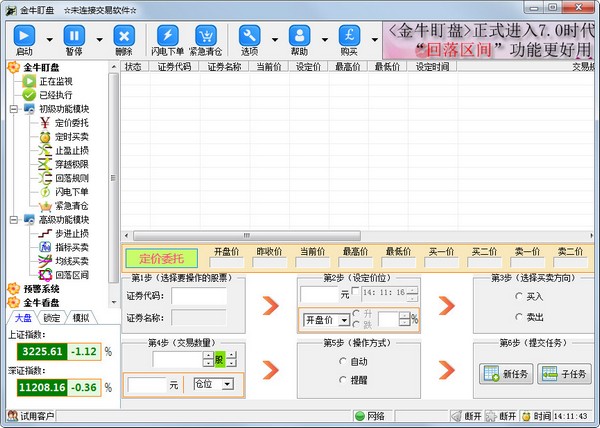Click the 试用客户 status bar entry
The image size is (600, 428).
click(x=31, y=416)
